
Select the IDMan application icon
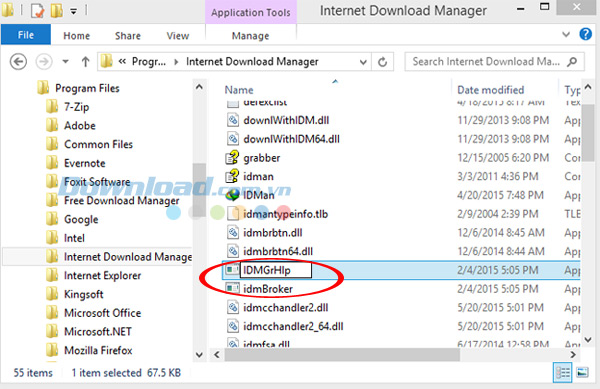232,195
